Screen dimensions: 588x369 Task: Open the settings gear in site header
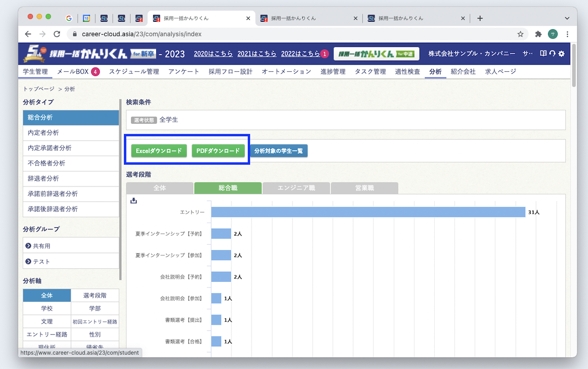point(561,53)
